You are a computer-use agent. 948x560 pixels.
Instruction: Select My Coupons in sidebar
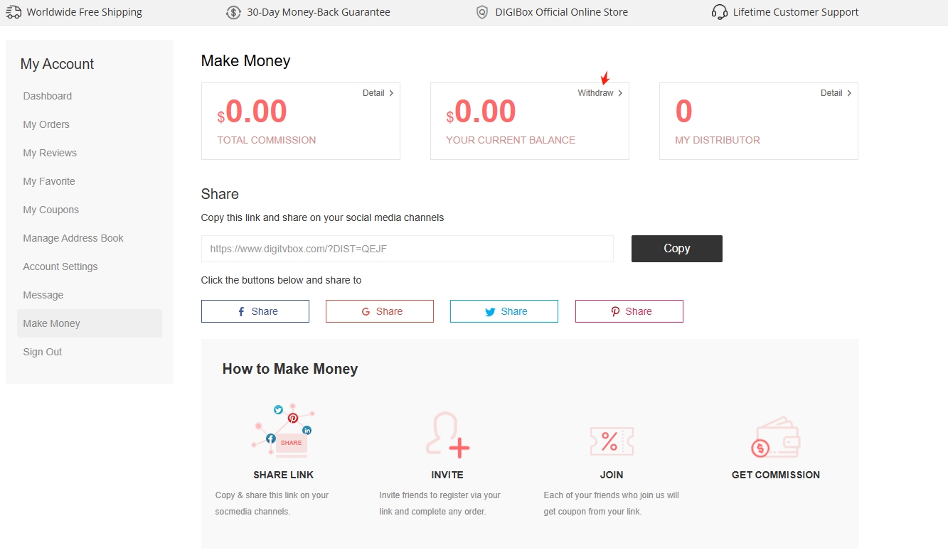[x=51, y=210]
